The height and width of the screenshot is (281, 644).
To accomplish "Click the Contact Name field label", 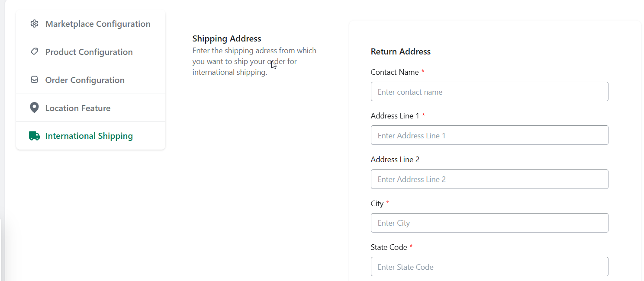I will 395,72.
